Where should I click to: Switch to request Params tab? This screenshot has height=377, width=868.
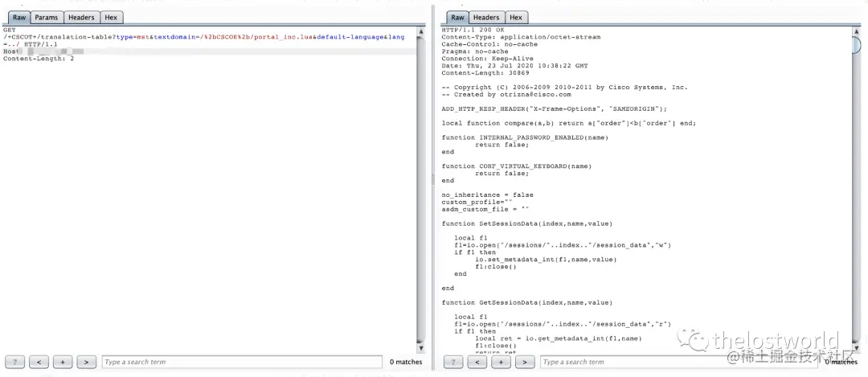pos(47,17)
